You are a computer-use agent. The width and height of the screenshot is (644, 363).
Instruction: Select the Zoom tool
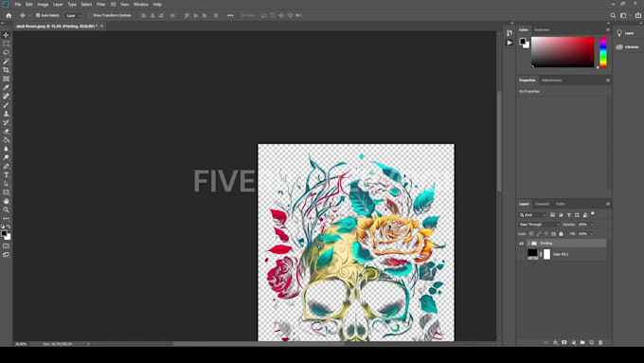tap(7, 210)
